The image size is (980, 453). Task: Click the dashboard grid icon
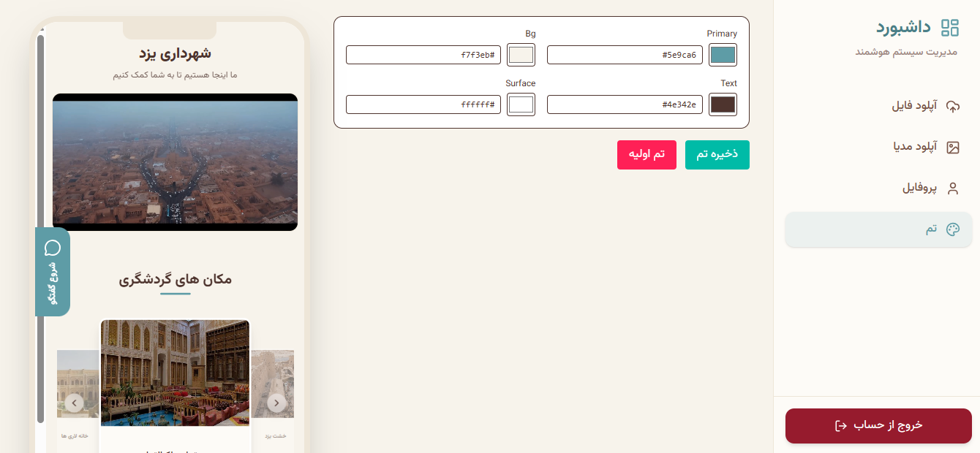[949, 28]
